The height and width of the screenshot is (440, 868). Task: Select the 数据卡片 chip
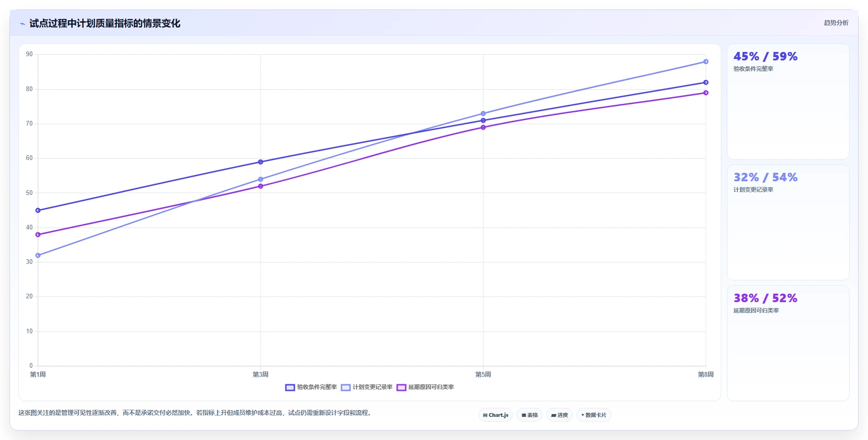593,415
